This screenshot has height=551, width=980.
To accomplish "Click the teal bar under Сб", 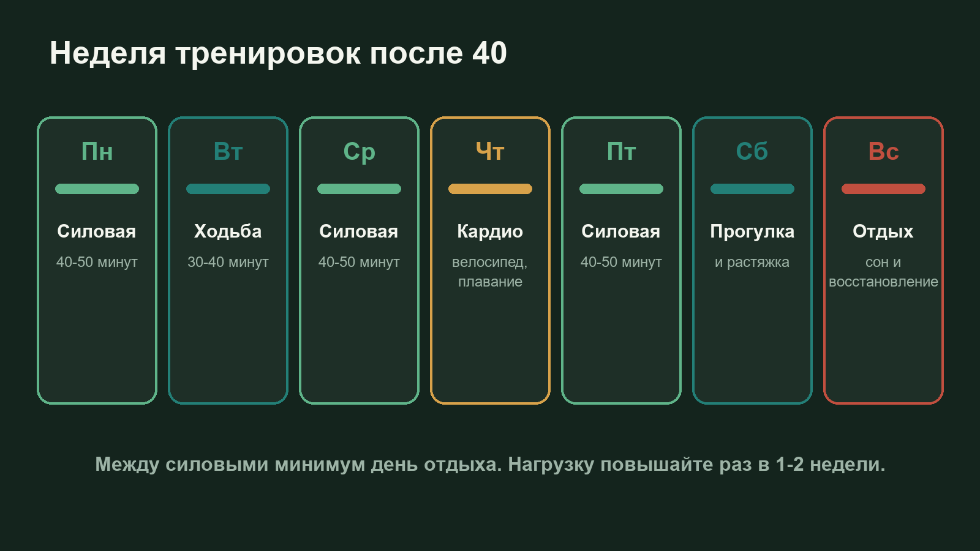I will (752, 189).
